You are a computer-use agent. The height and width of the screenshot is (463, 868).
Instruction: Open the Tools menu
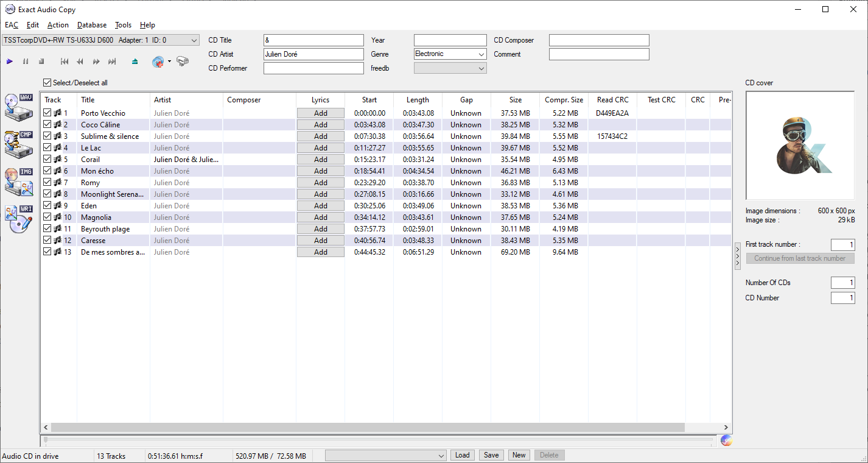pyautogui.click(x=123, y=25)
